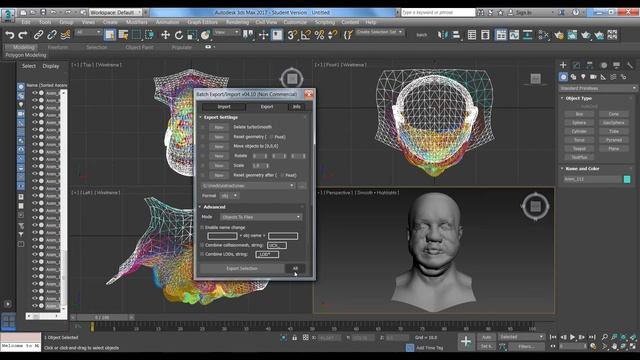Open the Workspace: Default dropdown

coord(116,12)
